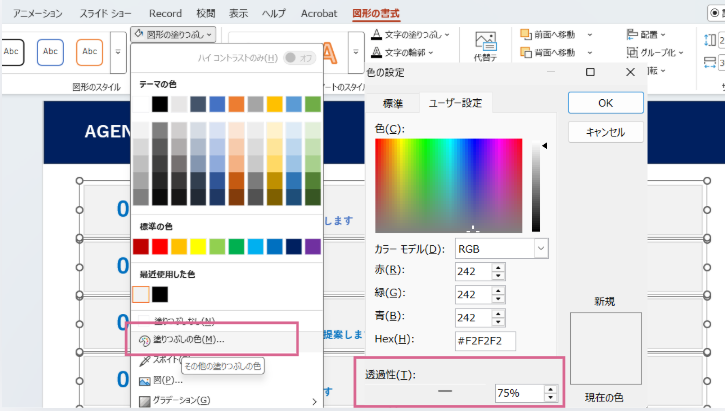Open the 校閲 ribbon tab
The height and width of the screenshot is (411, 725).
pos(206,13)
